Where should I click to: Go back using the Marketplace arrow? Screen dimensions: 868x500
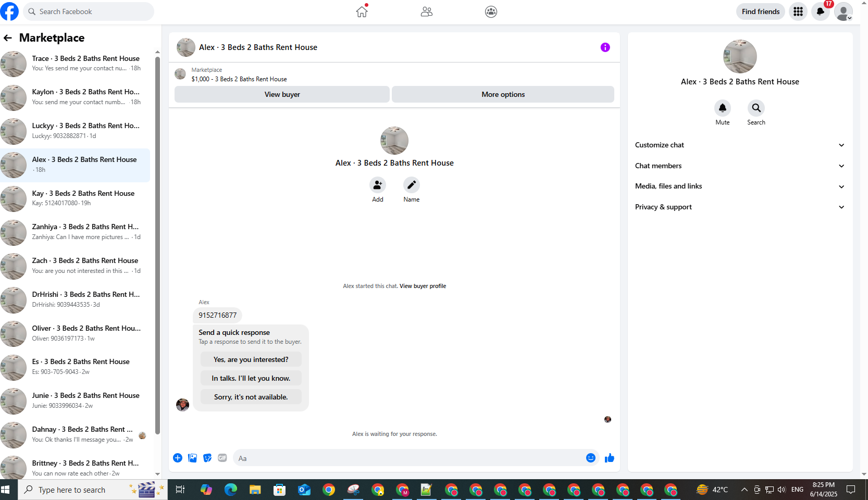tap(8, 37)
